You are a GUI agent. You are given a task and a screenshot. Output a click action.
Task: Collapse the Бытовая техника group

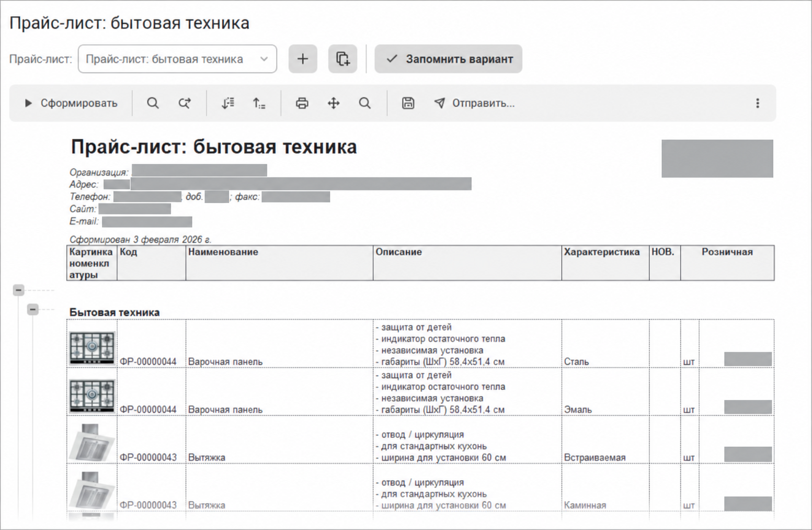[x=33, y=309]
